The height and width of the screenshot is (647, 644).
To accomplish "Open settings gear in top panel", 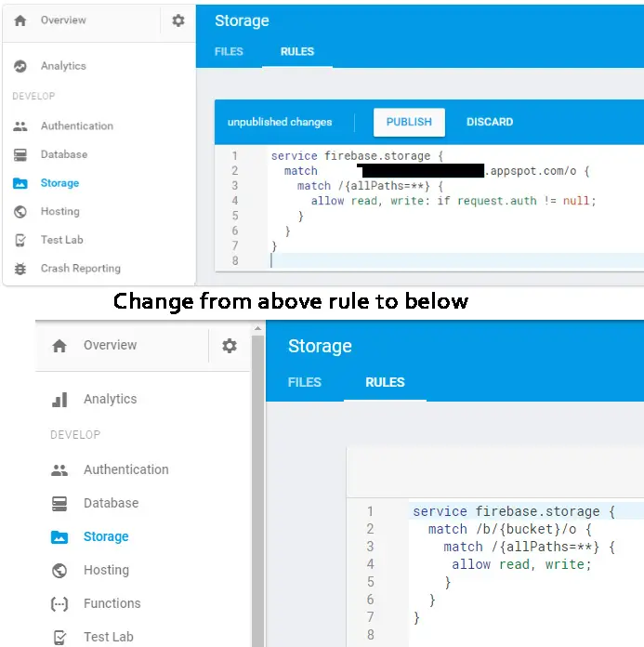I will [178, 20].
